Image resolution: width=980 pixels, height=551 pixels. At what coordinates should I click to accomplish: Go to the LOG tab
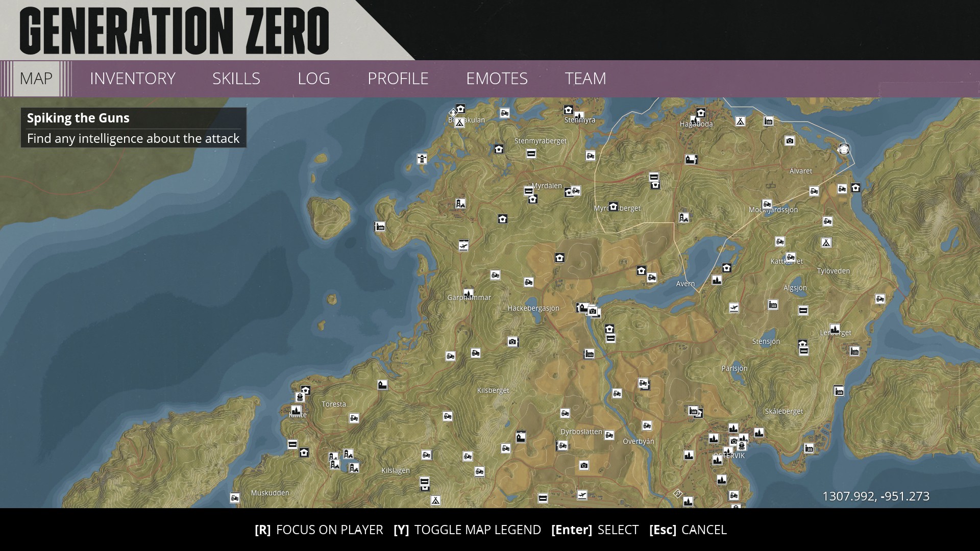(314, 79)
